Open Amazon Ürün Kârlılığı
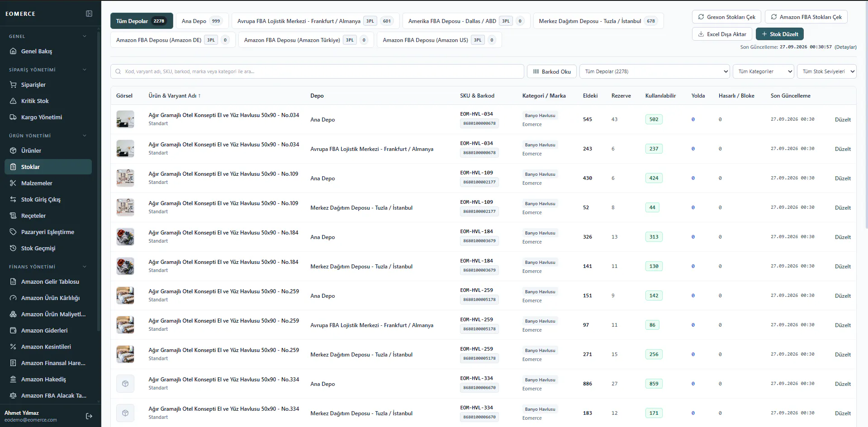The height and width of the screenshot is (427, 868). tap(48, 298)
